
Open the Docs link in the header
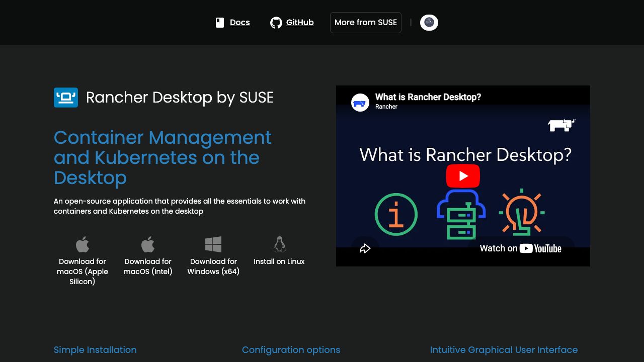(x=239, y=22)
